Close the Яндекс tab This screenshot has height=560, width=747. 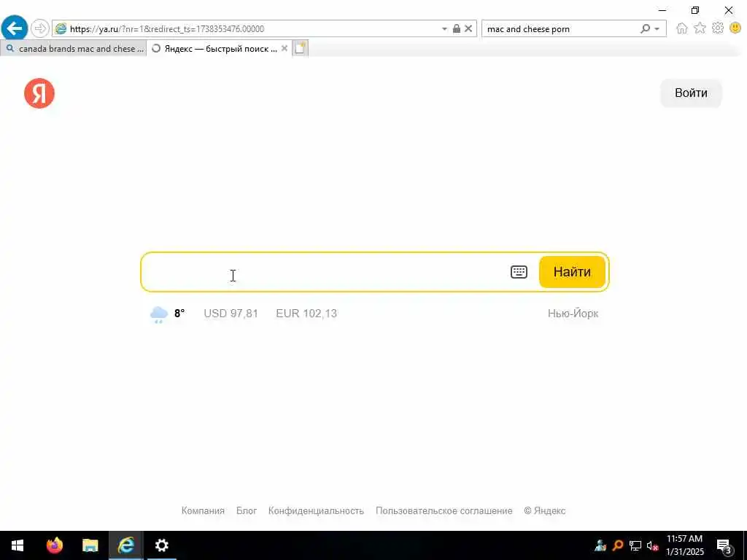pos(285,48)
